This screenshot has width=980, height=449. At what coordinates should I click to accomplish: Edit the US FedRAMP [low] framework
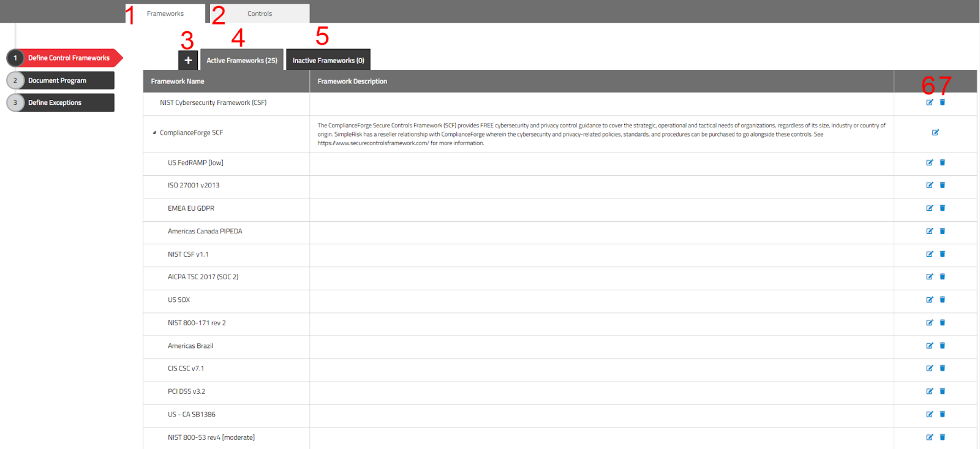[929, 162]
